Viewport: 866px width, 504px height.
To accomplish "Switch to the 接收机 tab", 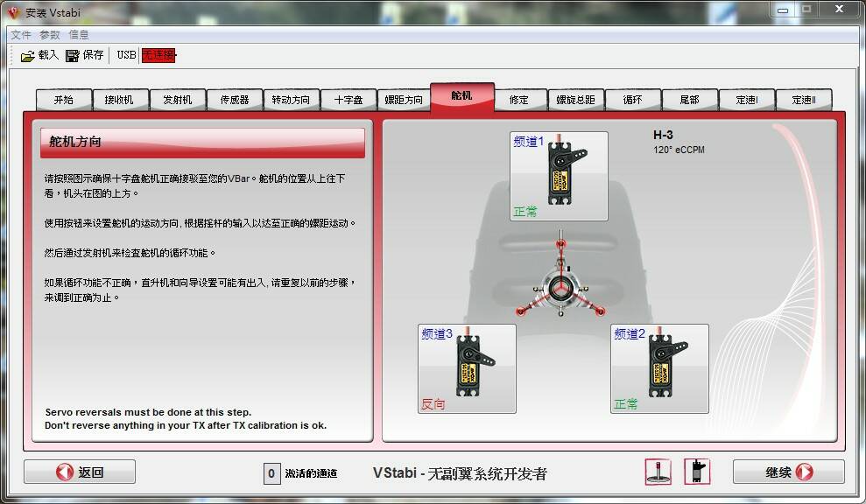I will [119, 100].
